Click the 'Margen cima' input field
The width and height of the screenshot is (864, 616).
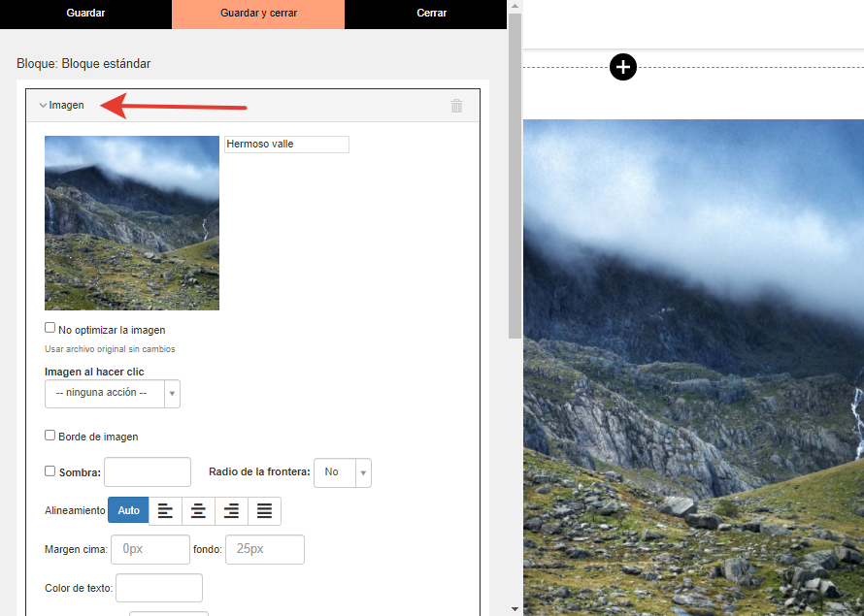(150, 549)
